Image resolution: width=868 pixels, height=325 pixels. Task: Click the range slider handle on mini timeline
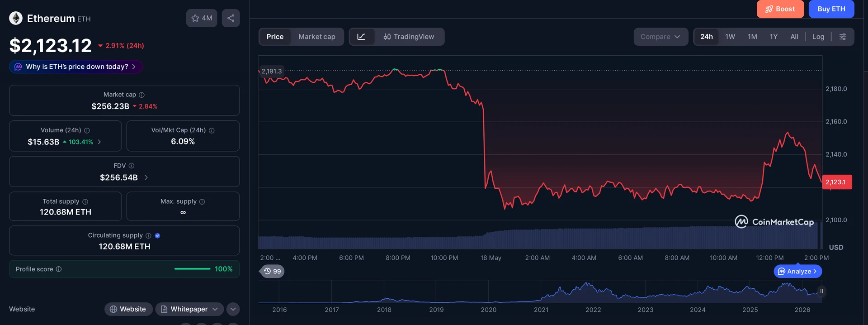tap(821, 291)
